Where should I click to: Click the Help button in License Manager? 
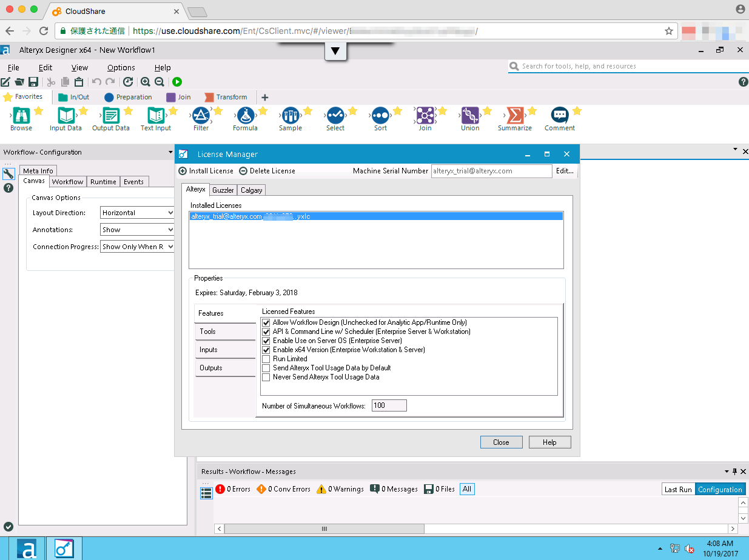point(550,442)
